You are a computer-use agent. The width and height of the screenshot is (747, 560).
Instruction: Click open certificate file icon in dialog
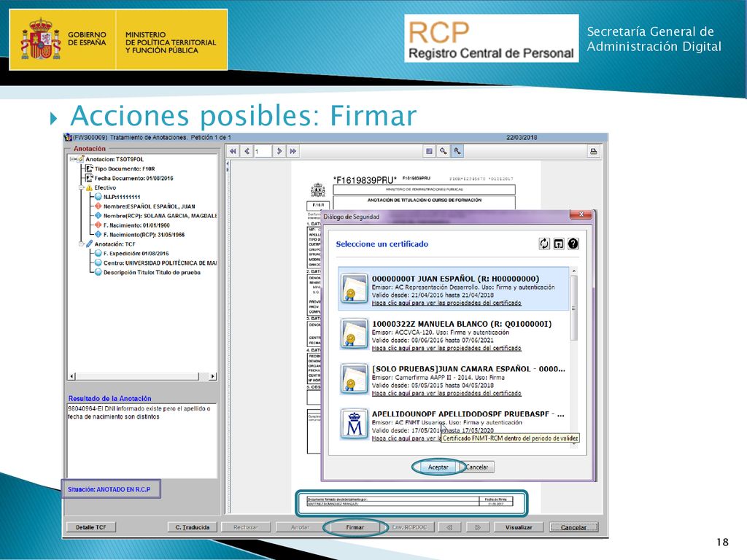558,244
